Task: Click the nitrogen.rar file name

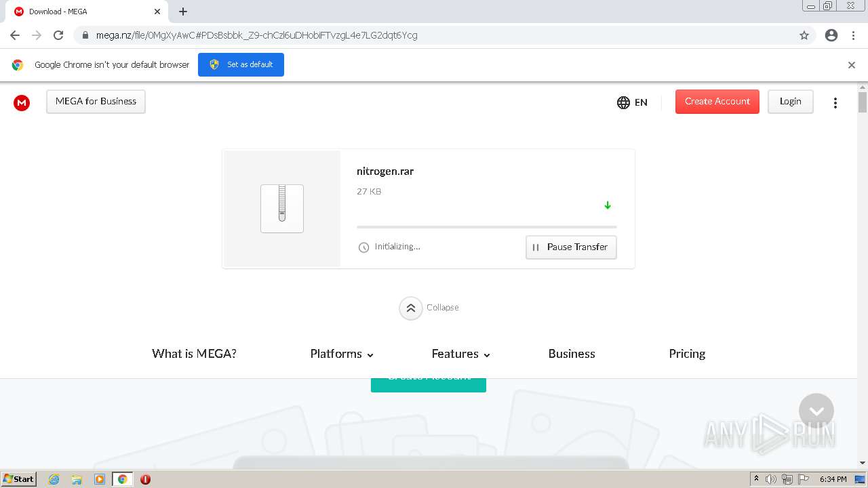Action: coord(385,171)
